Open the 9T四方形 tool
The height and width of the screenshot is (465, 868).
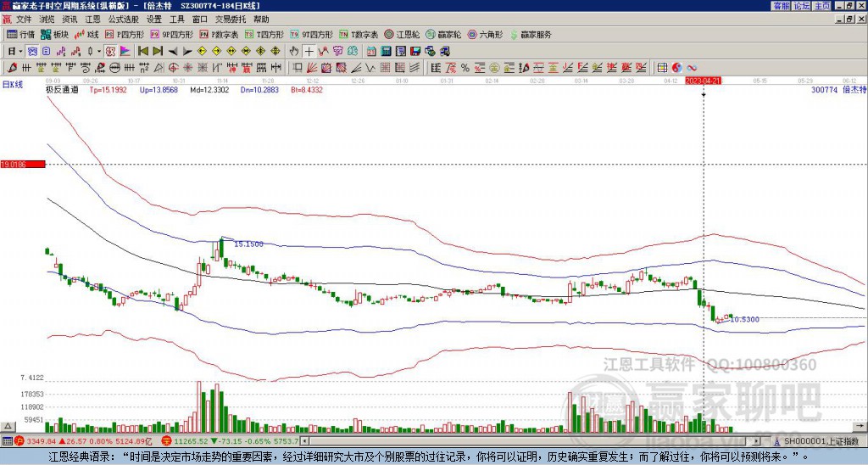pos(311,34)
